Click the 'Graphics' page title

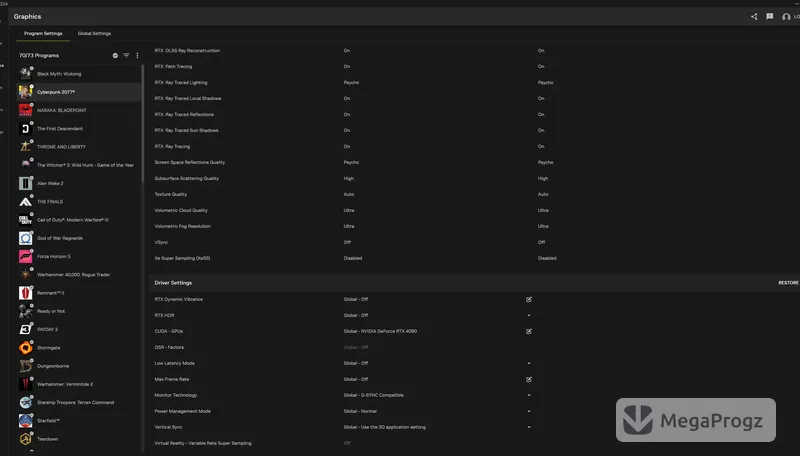28,16
